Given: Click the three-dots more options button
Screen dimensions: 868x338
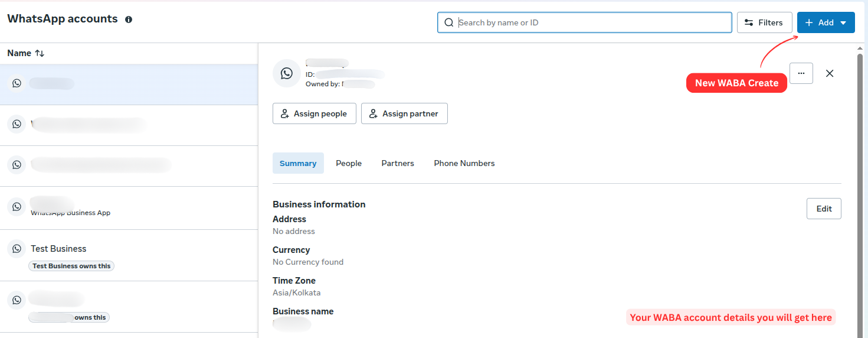Looking at the screenshot, I should tap(801, 73).
